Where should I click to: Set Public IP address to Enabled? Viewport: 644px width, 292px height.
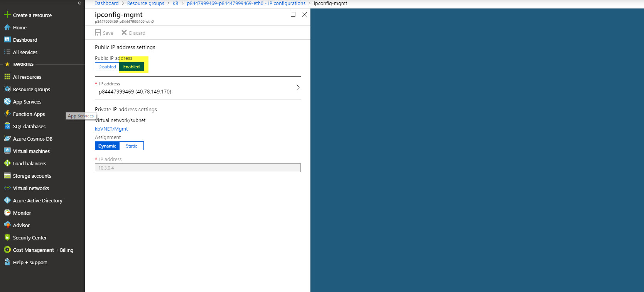tap(131, 67)
